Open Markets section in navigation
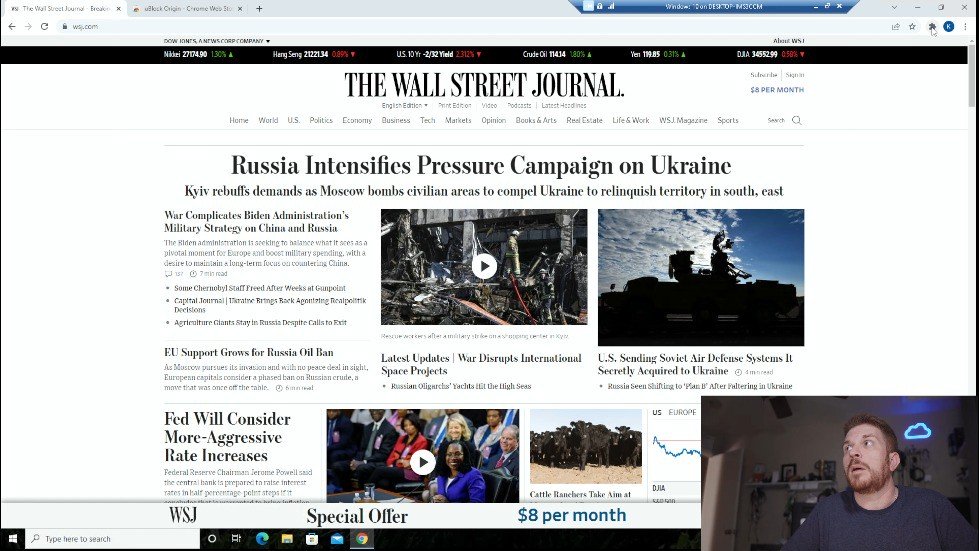Image resolution: width=979 pixels, height=551 pixels. [x=458, y=120]
